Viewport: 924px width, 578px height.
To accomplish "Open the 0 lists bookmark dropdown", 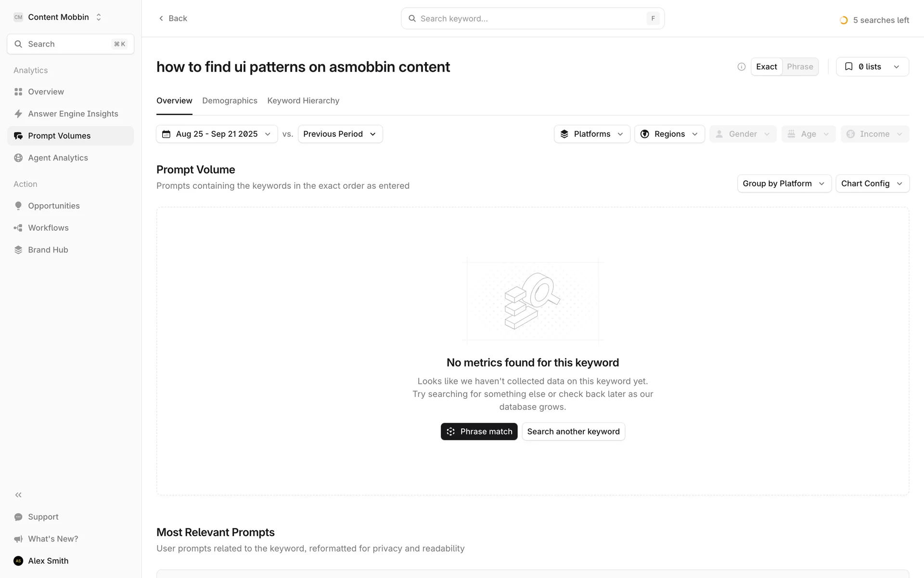I will click(x=872, y=67).
